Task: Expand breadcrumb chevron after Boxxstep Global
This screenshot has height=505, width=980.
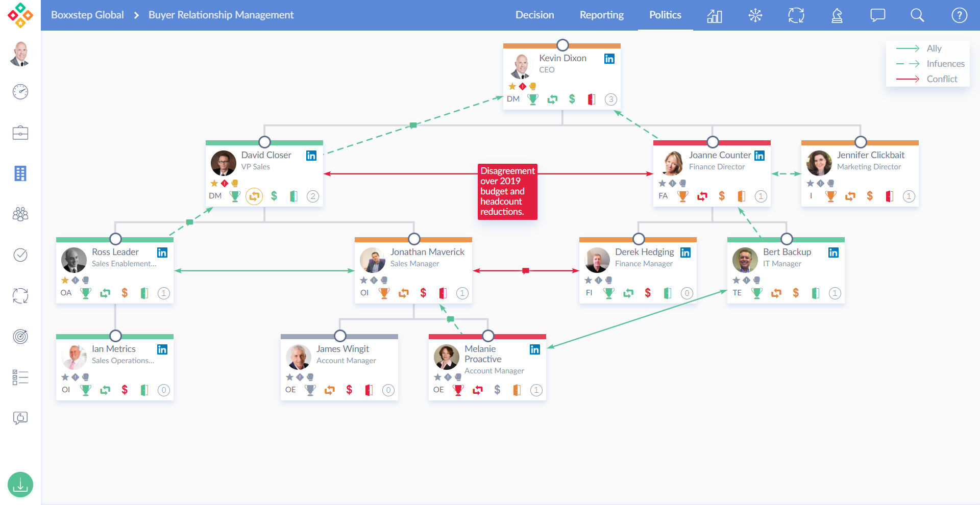Action: pos(136,15)
